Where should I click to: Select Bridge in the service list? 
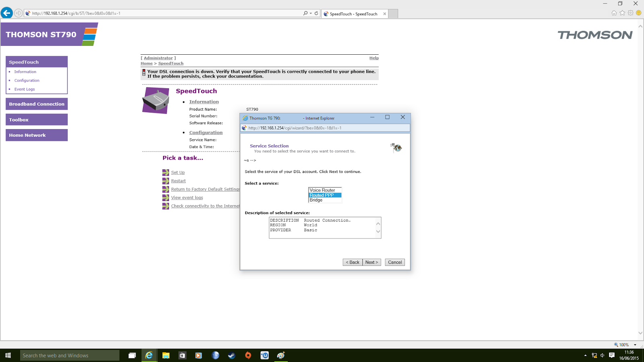325,200
